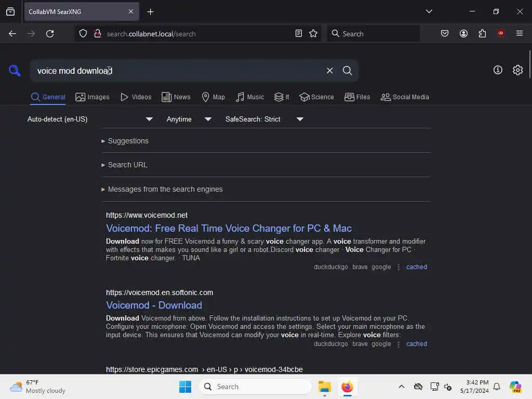Open the Windows Start menu

tap(185, 387)
